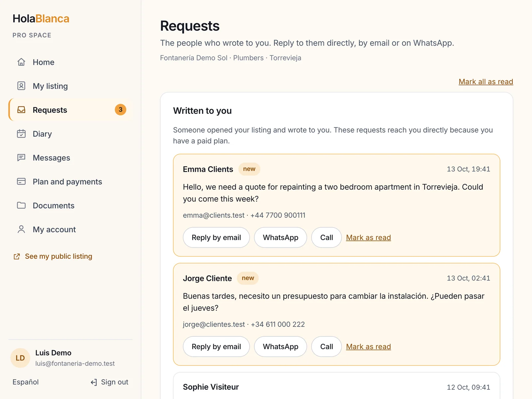Click the timestamp 13 Oct, 19:41

(468, 169)
